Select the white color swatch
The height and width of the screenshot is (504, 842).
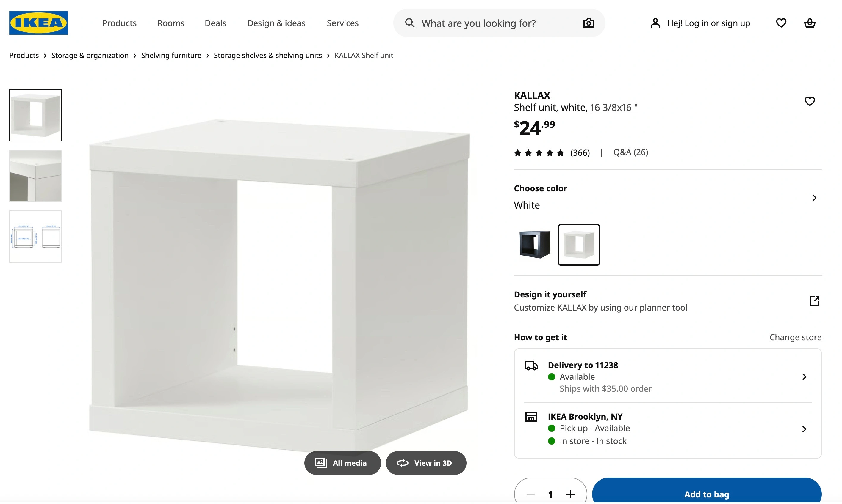579,245
